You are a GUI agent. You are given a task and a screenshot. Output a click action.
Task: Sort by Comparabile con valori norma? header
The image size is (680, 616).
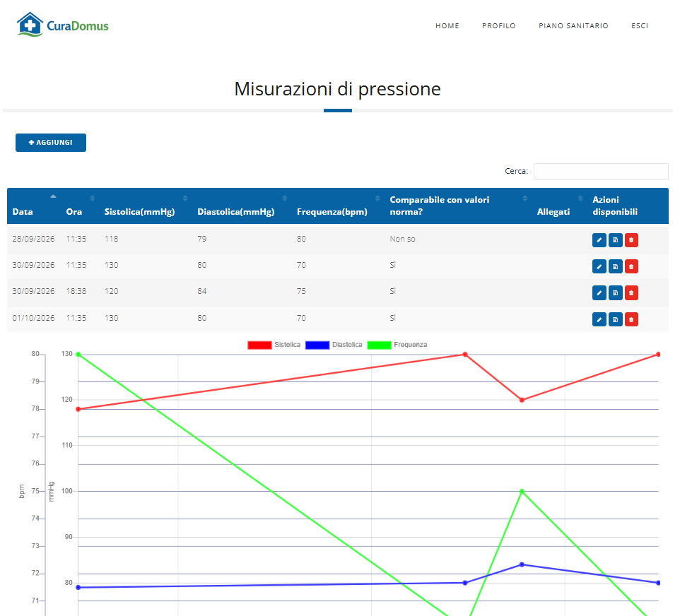click(x=458, y=206)
